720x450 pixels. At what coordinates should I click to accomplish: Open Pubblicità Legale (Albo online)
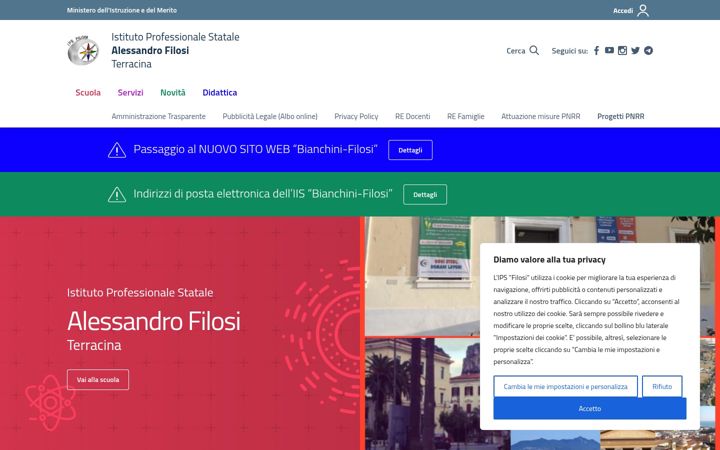(x=270, y=116)
